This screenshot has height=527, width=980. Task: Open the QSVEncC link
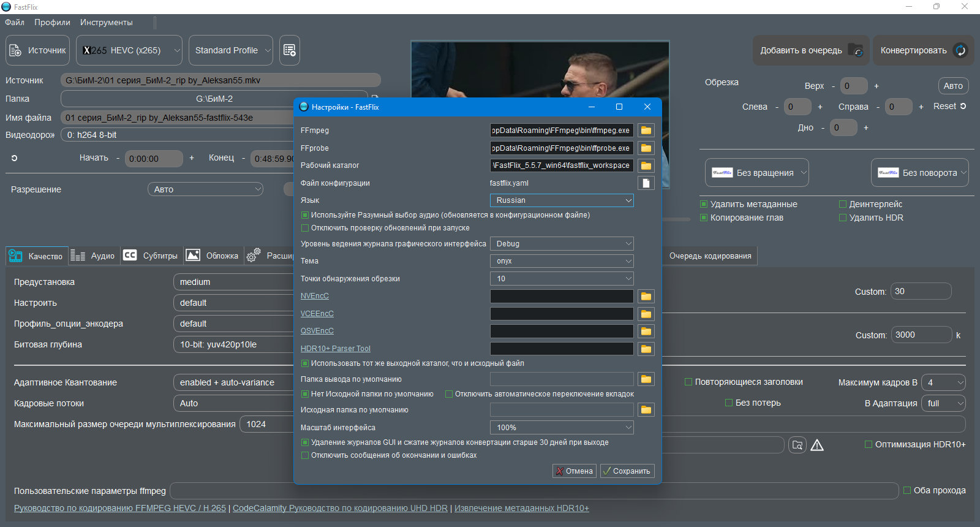(317, 331)
